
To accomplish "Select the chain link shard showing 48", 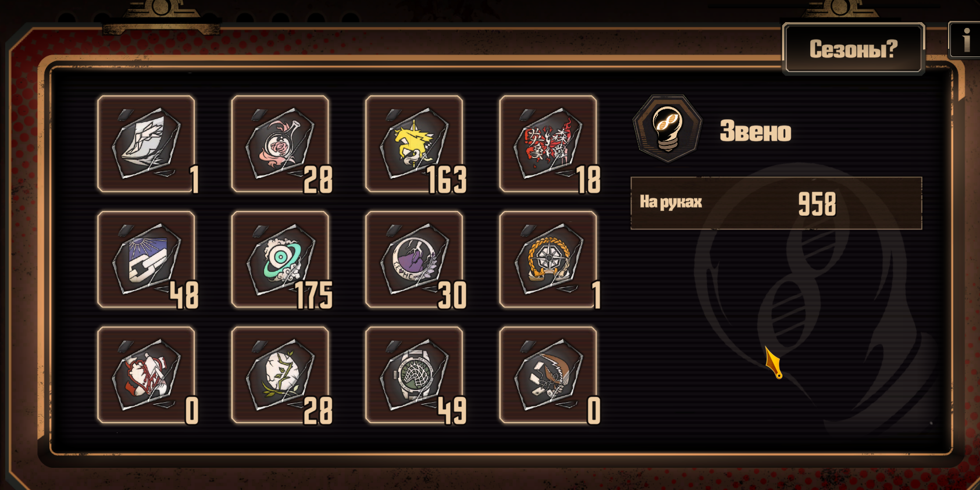I will point(147,259).
